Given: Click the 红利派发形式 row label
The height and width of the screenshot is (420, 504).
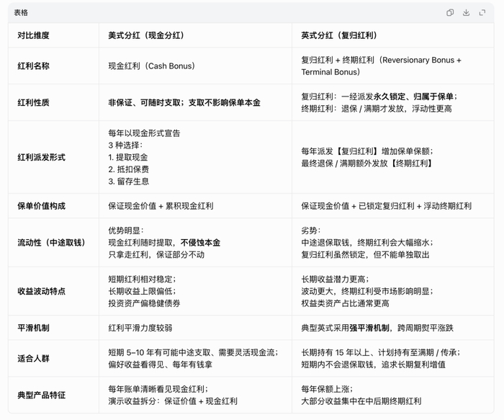Looking at the screenshot, I should click(x=42, y=157).
